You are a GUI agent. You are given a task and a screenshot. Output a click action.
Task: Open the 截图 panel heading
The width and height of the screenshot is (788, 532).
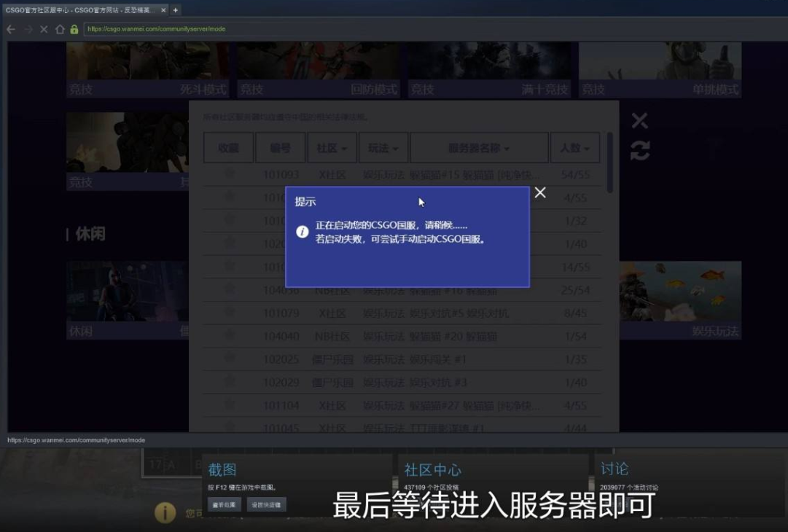[222, 470]
